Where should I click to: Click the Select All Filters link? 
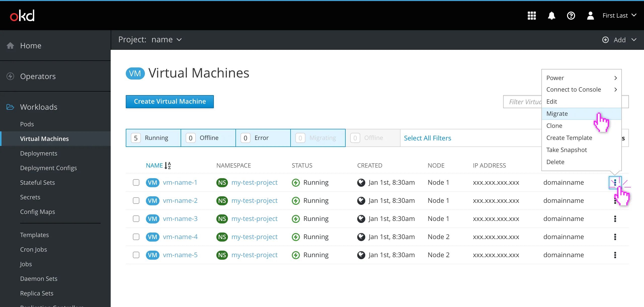pyautogui.click(x=427, y=138)
